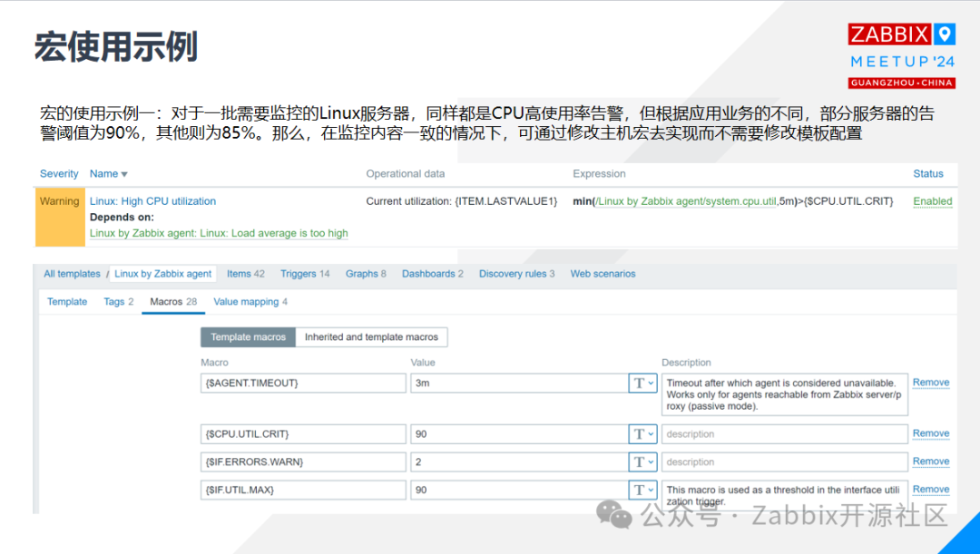Open the Graphs 8 section
This screenshot has width=980, height=554.
point(366,274)
